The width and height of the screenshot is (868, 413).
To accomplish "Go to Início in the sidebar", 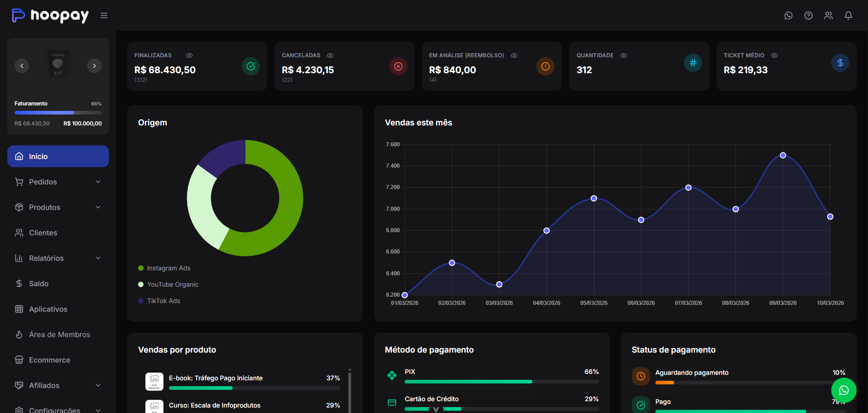I will pyautogui.click(x=58, y=156).
